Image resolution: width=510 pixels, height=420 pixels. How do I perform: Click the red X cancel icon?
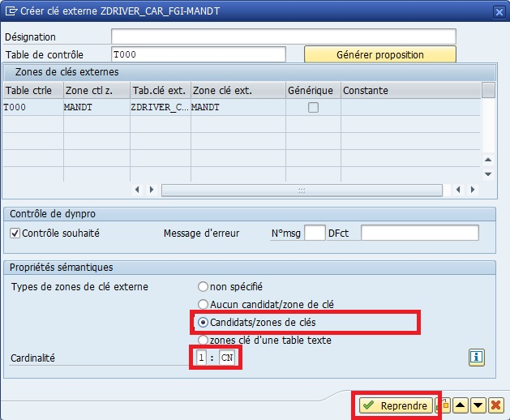click(496, 405)
